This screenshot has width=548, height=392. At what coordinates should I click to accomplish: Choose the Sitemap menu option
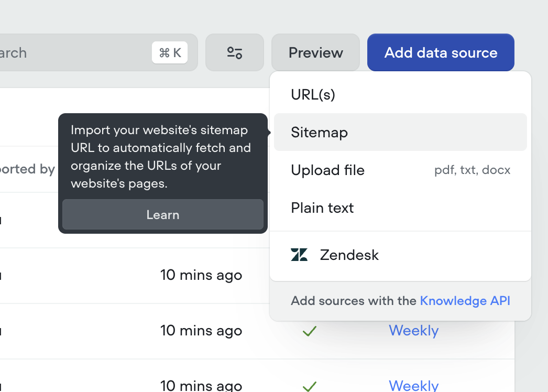click(x=400, y=132)
